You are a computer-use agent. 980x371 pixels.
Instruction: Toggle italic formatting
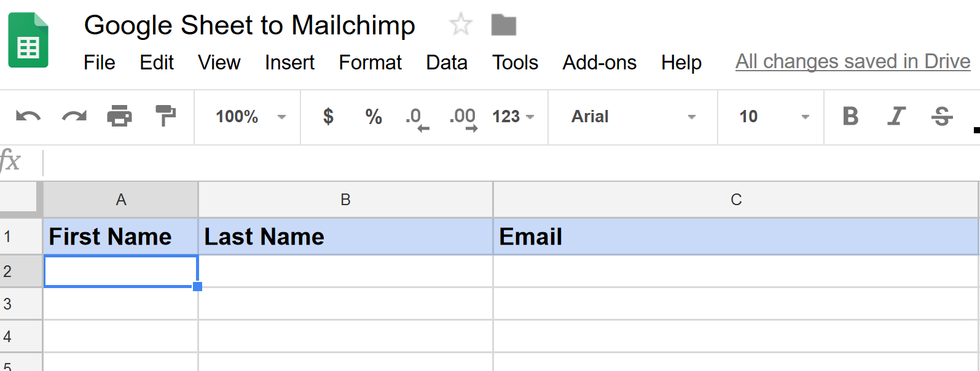[896, 116]
